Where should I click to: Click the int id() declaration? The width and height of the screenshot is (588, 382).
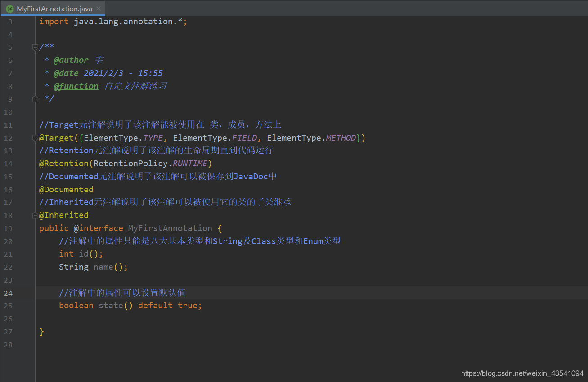click(x=81, y=254)
